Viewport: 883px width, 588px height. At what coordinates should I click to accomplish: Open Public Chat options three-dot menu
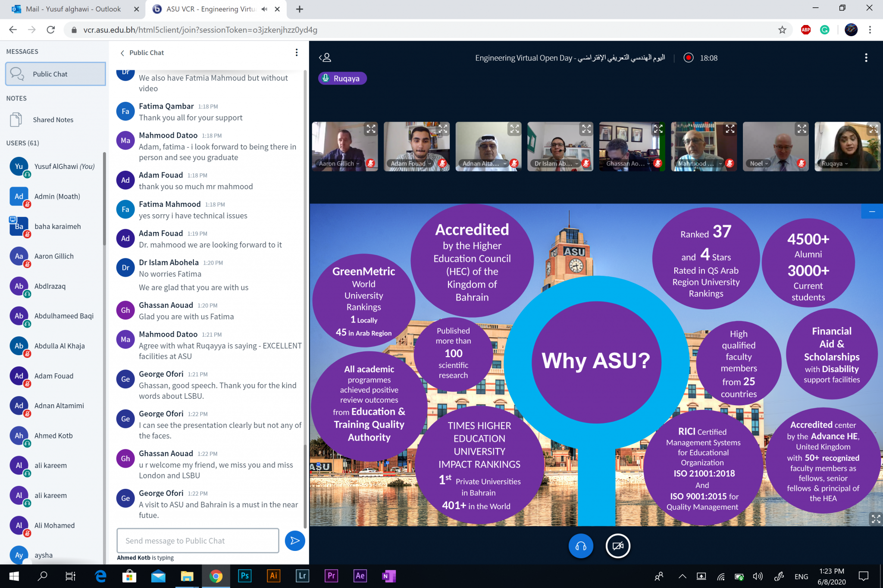pyautogui.click(x=296, y=53)
